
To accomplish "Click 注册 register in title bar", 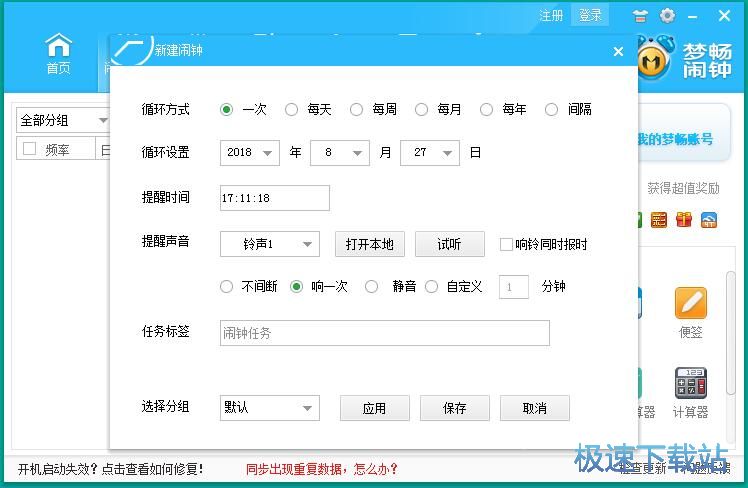I will [x=551, y=15].
